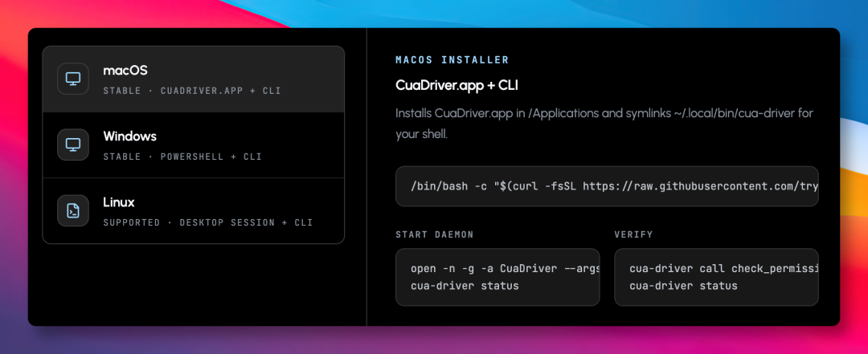Click the SUPPORTED · DESKTOP SESSION + CLI subtitle
Viewport: 868px width, 354px height.
coord(208,222)
